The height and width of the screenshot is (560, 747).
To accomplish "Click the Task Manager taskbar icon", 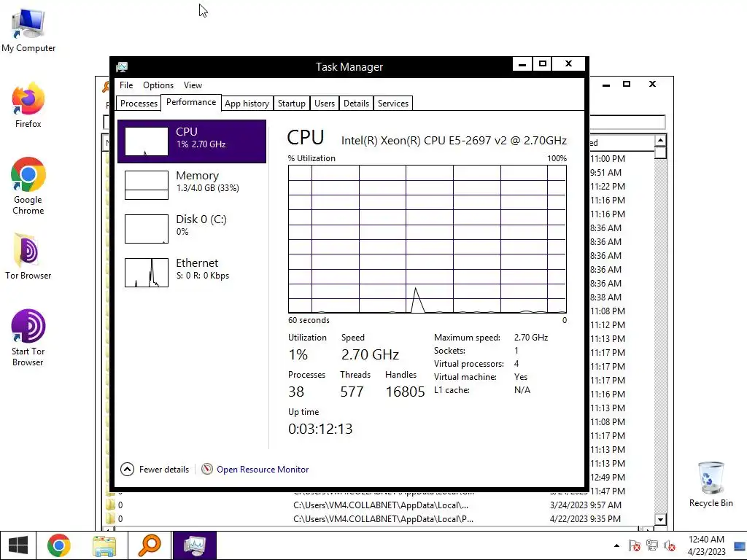I will click(x=194, y=545).
